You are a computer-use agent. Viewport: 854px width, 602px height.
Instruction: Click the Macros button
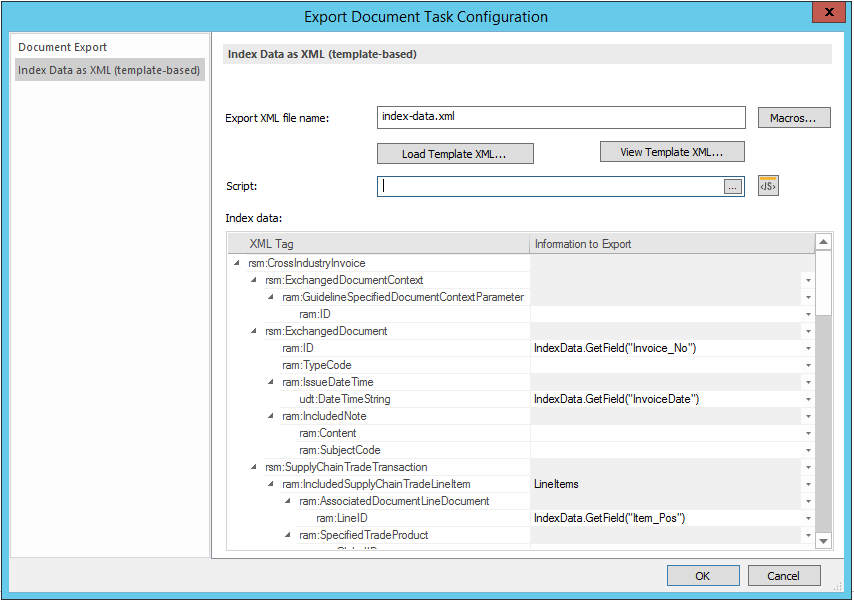793,117
